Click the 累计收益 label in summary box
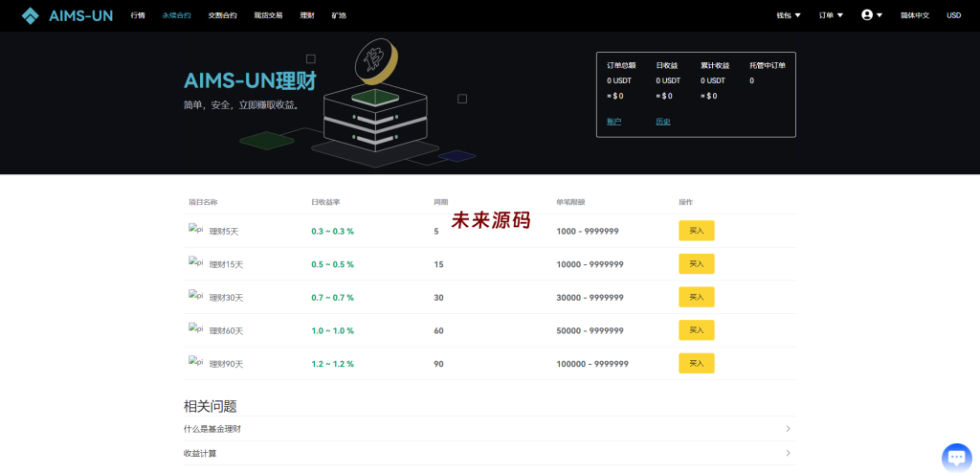980x473 pixels. 715,65
